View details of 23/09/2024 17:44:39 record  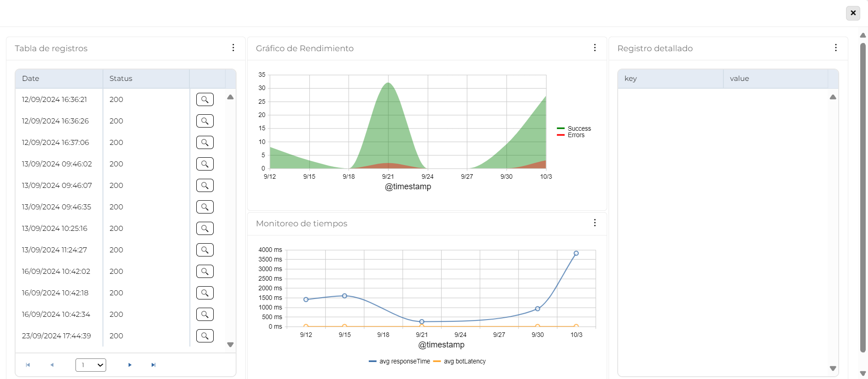pos(205,336)
